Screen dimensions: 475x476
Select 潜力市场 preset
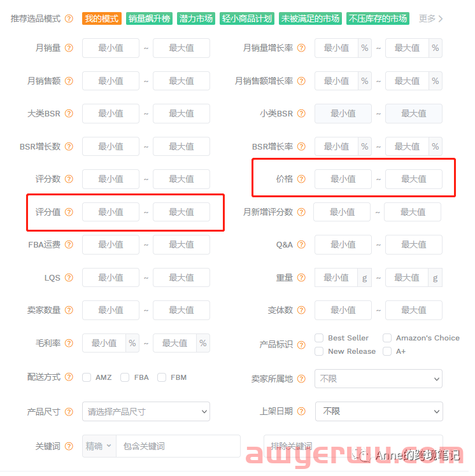196,18
